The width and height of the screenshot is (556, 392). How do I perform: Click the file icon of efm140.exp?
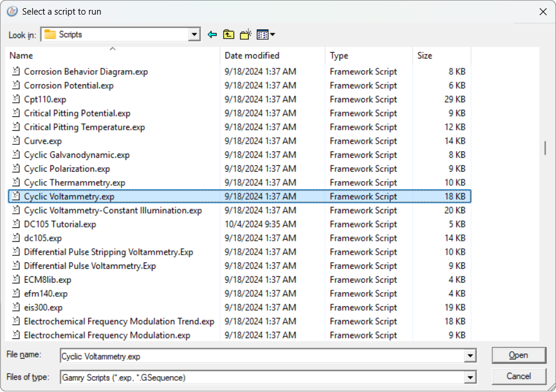(16, 293)
